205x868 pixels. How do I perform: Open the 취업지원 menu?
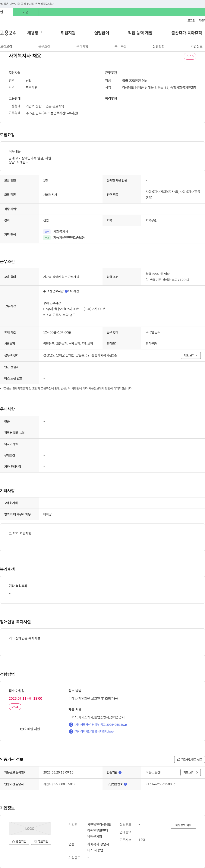pyautogui.click(x=68, y=33)
